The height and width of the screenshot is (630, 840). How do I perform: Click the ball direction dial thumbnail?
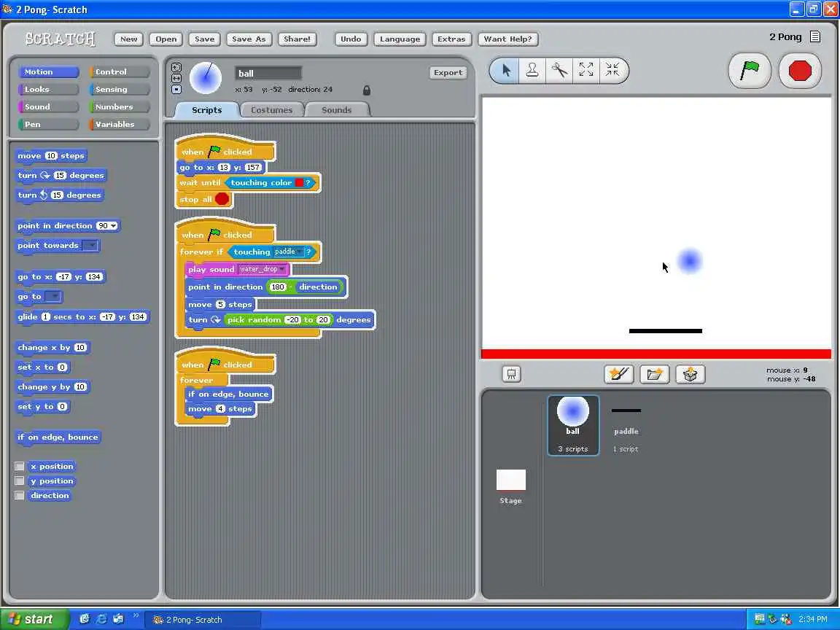tap(206, 78)
